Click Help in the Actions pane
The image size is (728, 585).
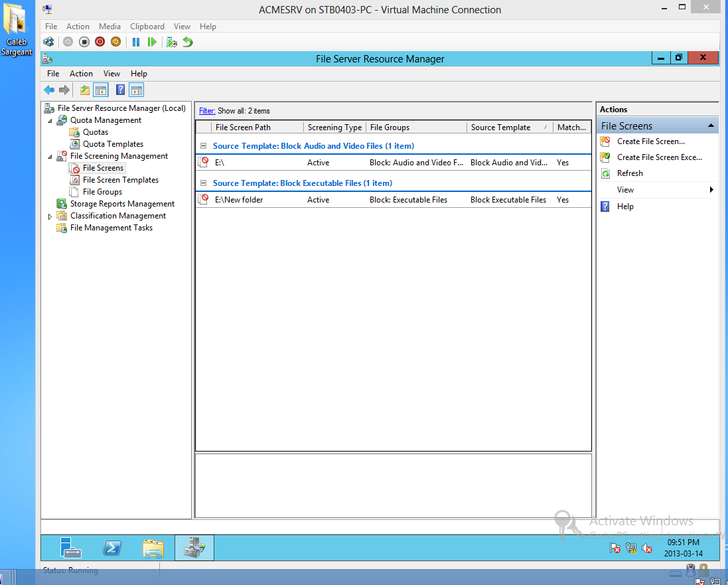625,207
